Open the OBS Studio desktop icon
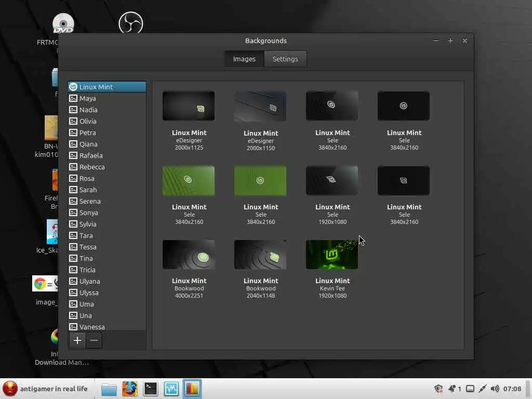Image resolution: width=532 pixels, height=399 pixels. pyautogui.click(x=130, y=23)
